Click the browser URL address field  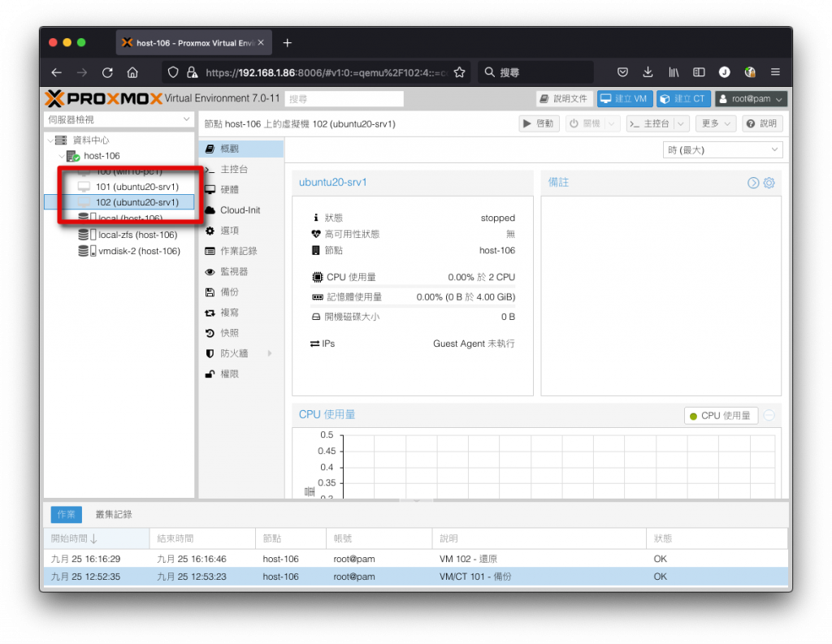327,72
